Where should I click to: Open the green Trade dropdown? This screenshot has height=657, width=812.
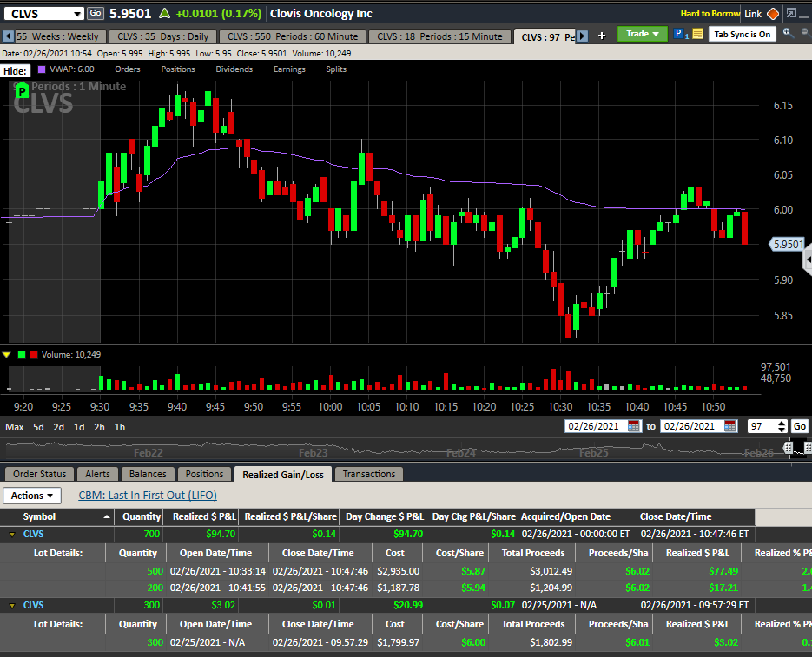click(642, 34)
